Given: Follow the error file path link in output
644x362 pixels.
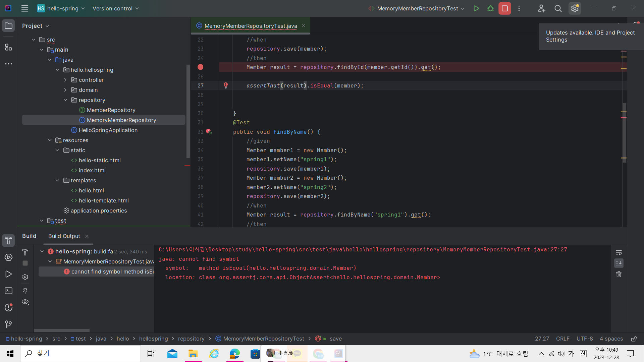Looking at the screenshot, I should (363, 250).
